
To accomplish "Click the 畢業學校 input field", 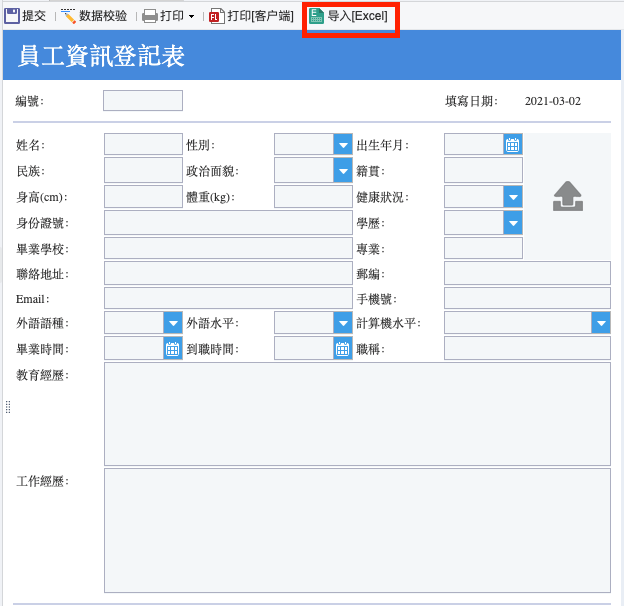I will 228,249.
